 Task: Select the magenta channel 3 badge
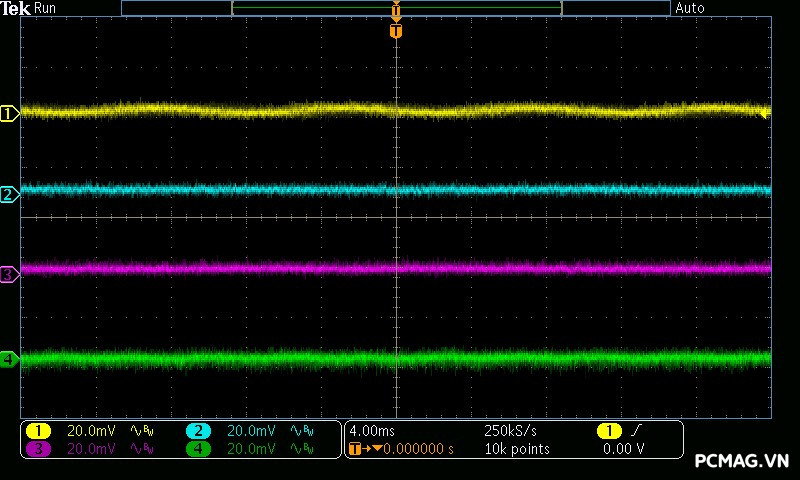pos(38,449)
